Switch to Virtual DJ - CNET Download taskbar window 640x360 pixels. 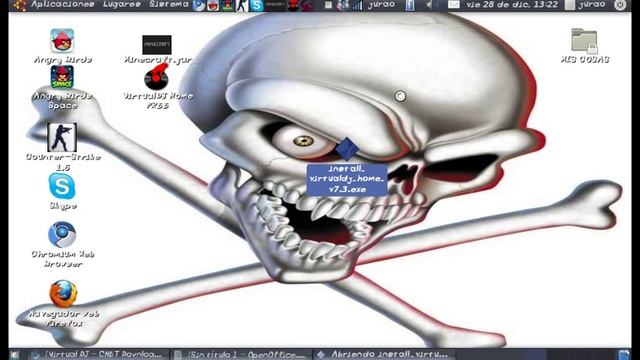point(97,354)
